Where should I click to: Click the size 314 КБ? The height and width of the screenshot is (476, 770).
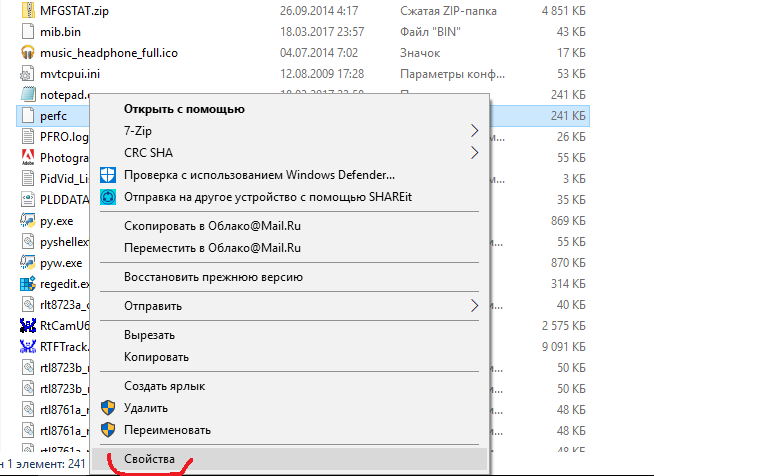pyautogui.click(x=568, y=284)
